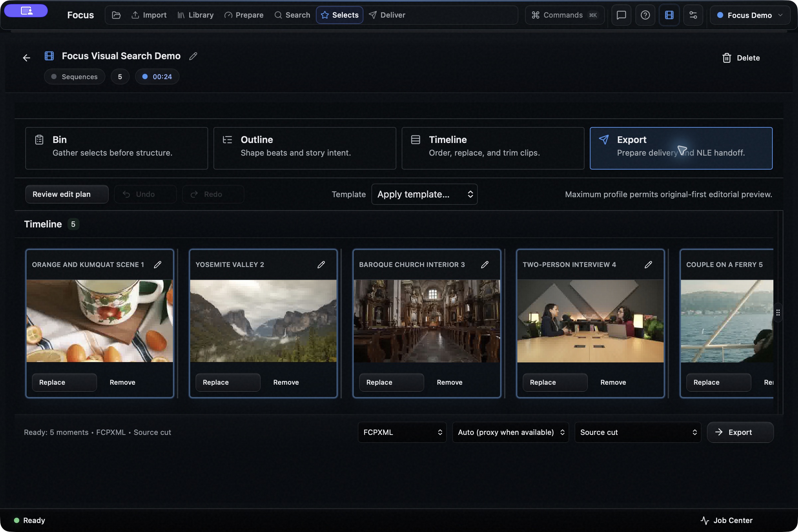Open the settings sliders icon
This screenshot has height=532, width=798.
pos(693,15)
